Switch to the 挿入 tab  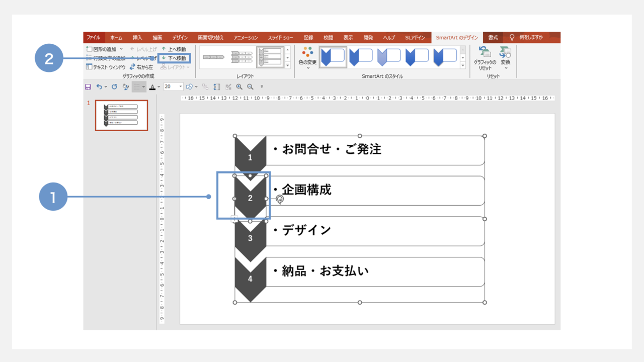(x=137, y=38)
